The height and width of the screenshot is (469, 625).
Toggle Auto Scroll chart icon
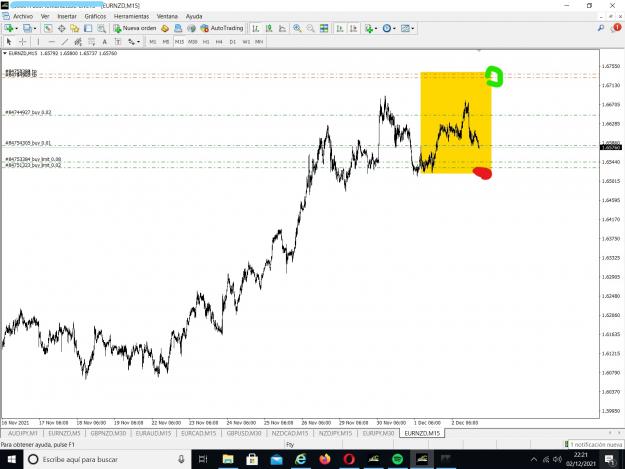(x=340, y=28)
